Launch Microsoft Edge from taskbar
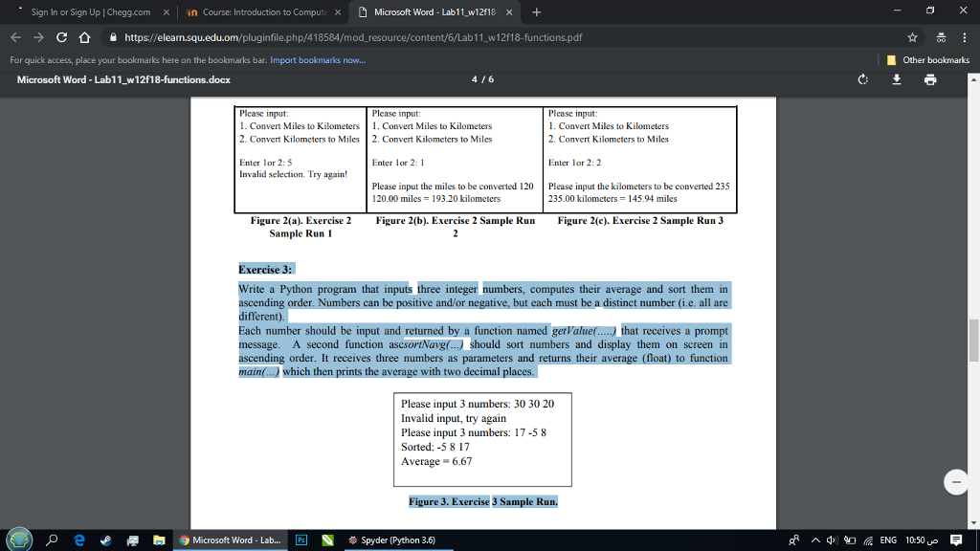Screen dimensions: 980x551 pyautogui.click(x=78, y=540)
